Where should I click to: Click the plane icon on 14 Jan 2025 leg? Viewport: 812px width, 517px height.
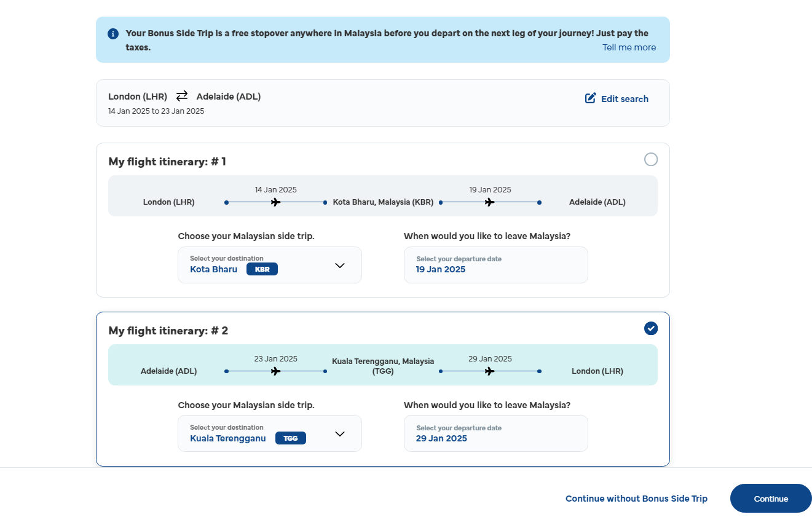click(275, 202)
